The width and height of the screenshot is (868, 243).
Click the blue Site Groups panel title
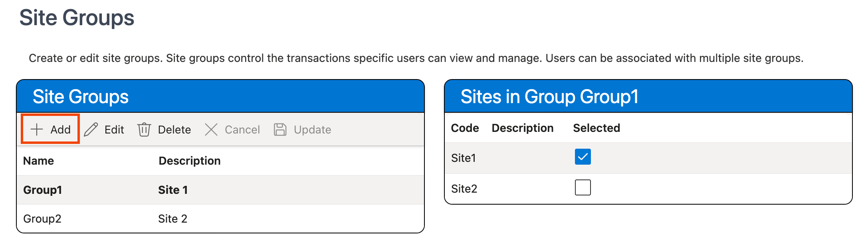click(x=81, y=97)
